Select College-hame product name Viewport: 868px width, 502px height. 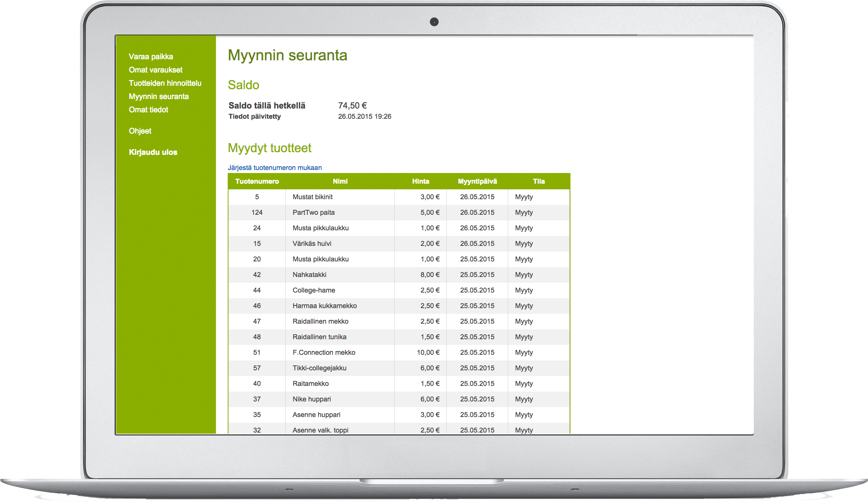pyautogui.click(x=314, y=290)
